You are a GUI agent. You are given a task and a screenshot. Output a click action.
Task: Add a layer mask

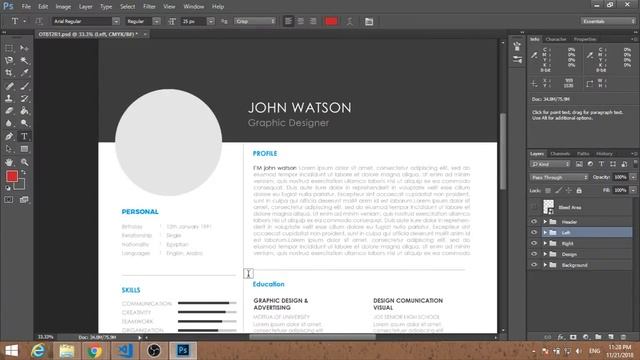coord(573,337)
